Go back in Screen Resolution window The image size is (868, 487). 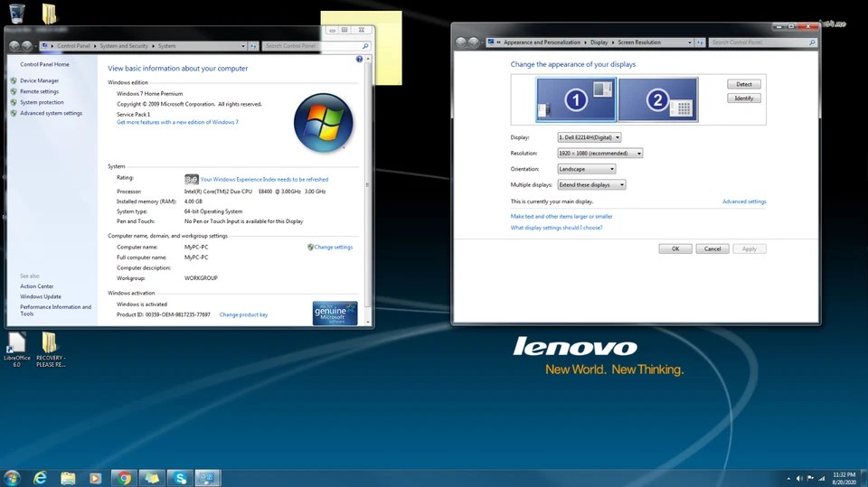[x=460, y=42]
